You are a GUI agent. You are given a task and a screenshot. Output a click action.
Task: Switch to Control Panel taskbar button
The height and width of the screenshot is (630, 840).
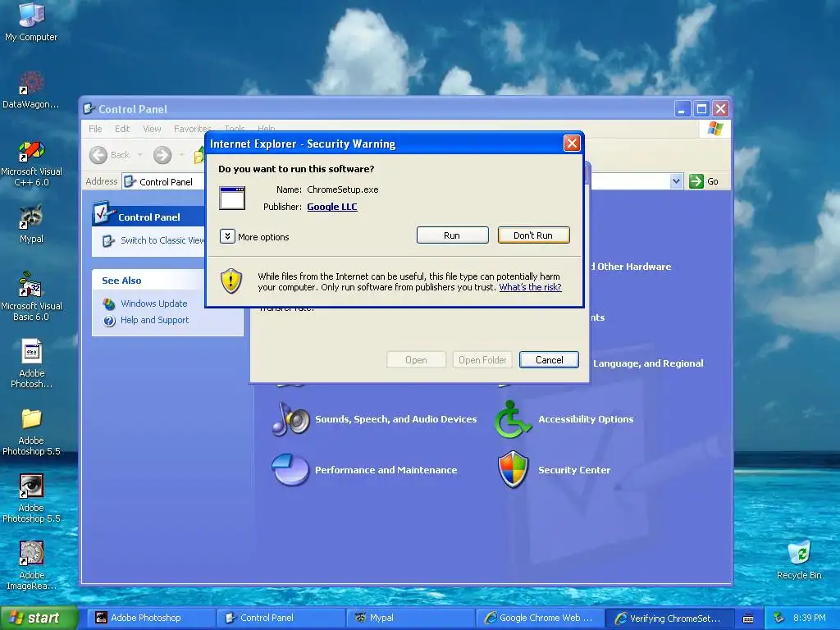point(282,618)
